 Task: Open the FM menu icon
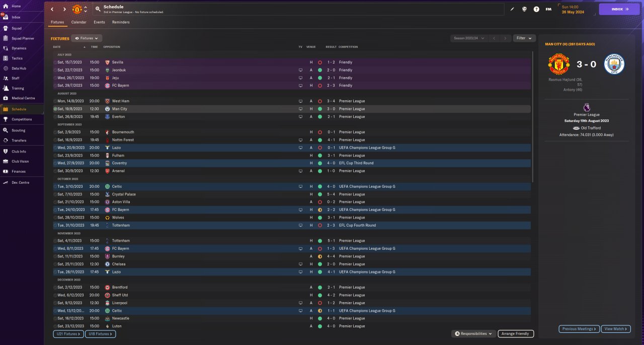tap(548, 9)
